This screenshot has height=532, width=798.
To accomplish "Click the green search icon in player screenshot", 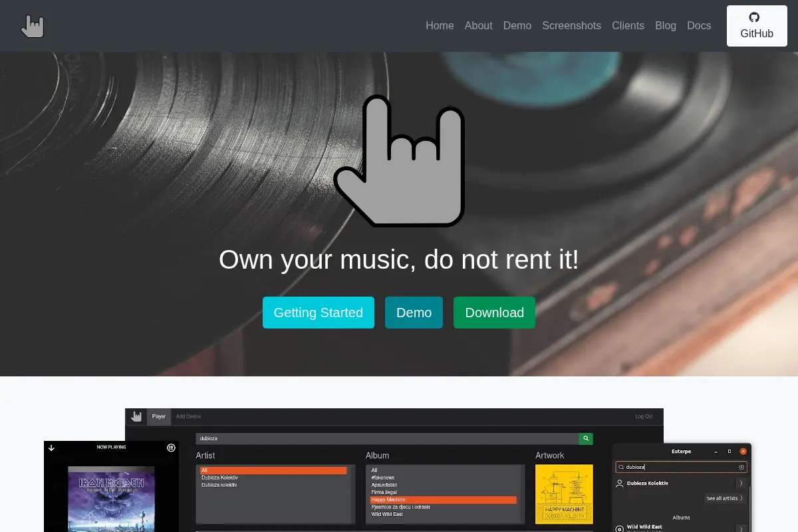I will pyautogui.click(x=585, y=439).
